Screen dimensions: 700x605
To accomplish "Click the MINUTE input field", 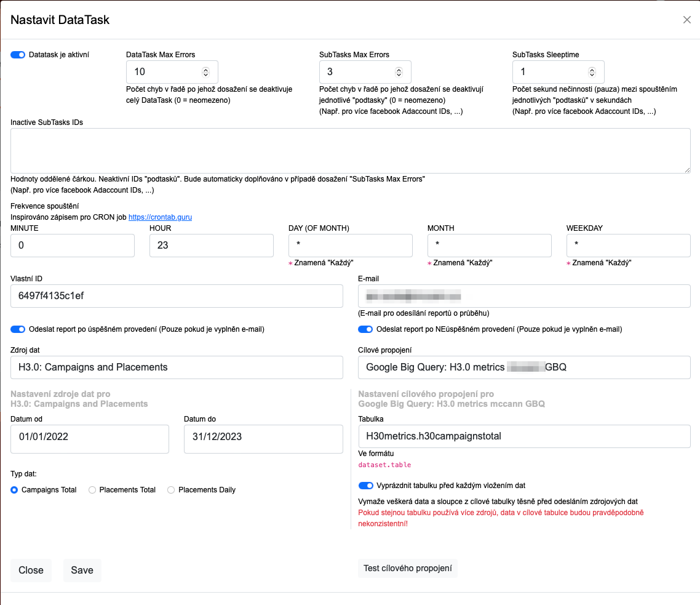I will (x=72, y=246).
